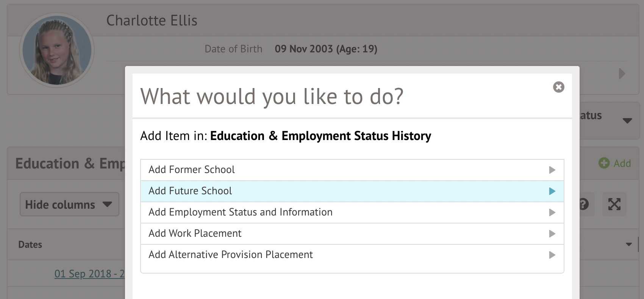
Task: Click the green plus Add icon
Action: (x=604, y=163)
